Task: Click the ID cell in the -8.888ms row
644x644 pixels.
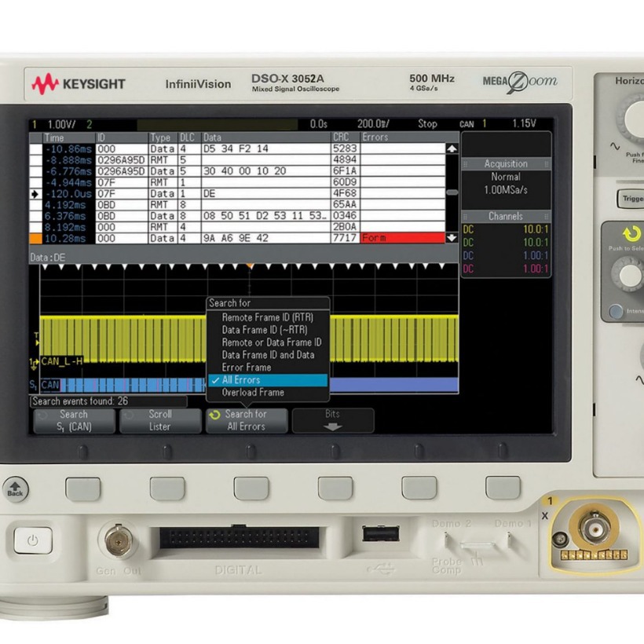Action: pos(122,160)
